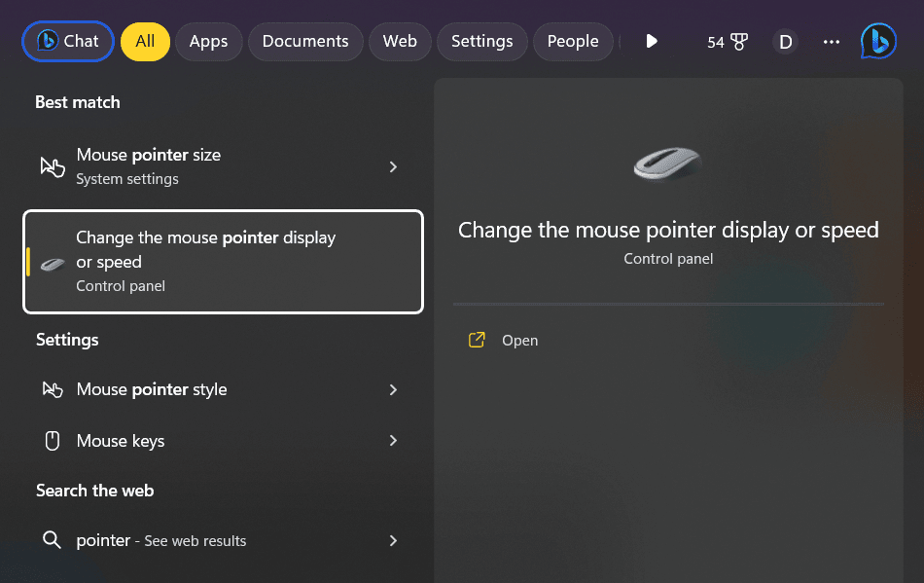This screenshot has height=583, width=924.
Task: Open Bing Chat via the Bing icon
Action: [x=877, y=41]
